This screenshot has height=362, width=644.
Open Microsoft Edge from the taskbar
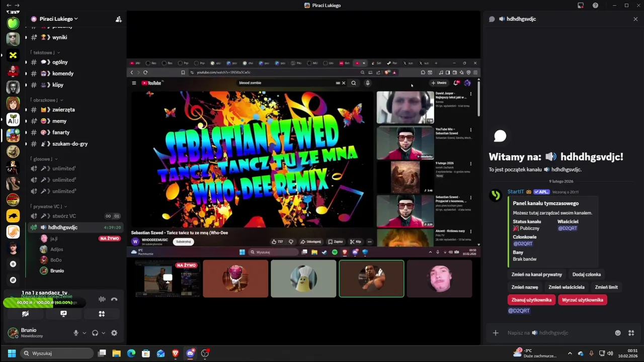(131, 353)
